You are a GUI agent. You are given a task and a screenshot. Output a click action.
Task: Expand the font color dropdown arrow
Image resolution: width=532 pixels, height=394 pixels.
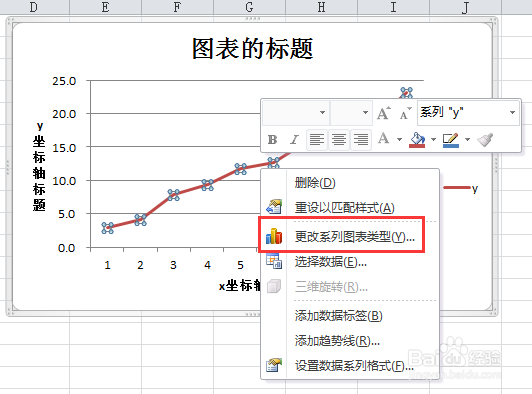click(399, 139)
